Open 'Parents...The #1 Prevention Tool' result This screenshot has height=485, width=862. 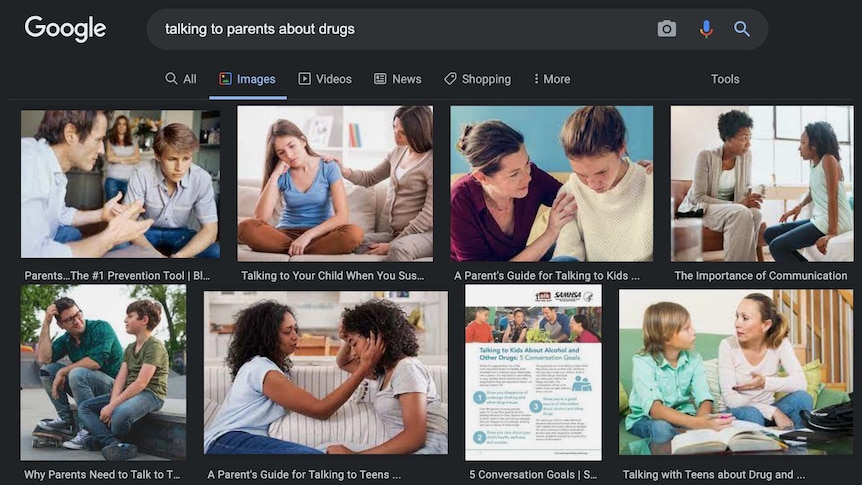point(117,275)
